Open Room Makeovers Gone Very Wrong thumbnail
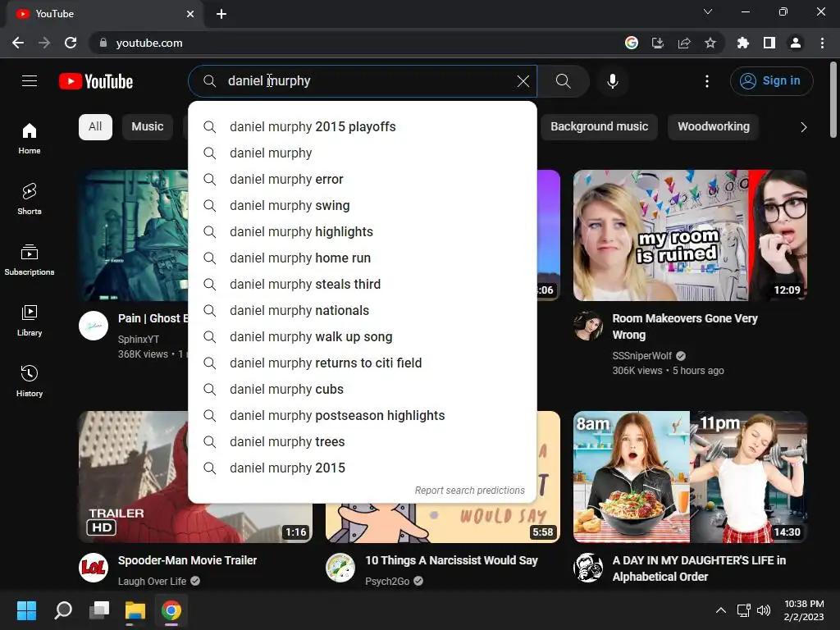 pyautogui.click(x=690, y=235)
